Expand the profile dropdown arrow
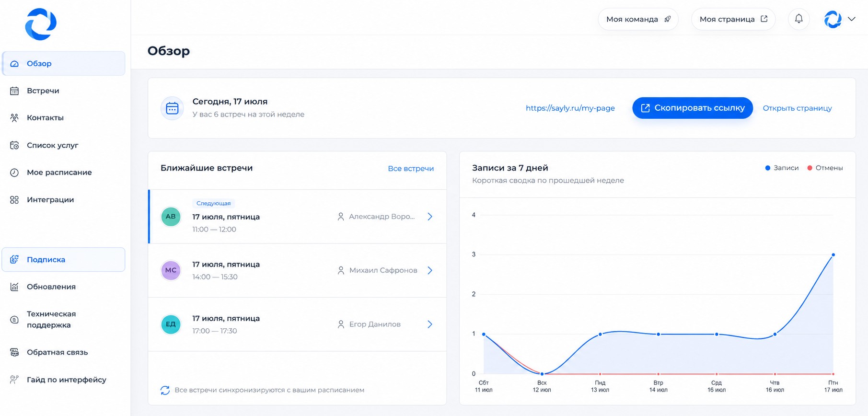 (x=851, y=19)
